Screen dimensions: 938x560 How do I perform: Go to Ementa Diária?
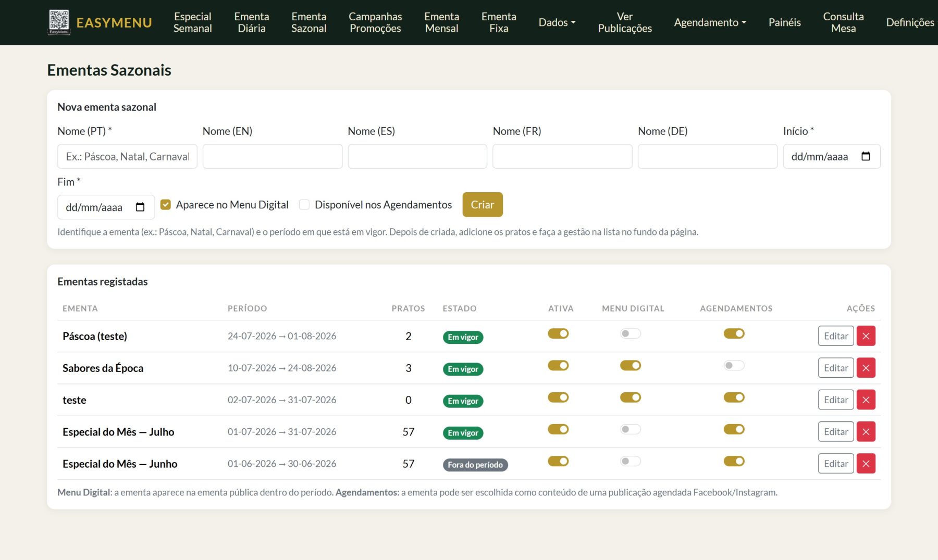(x=252, y=22)
